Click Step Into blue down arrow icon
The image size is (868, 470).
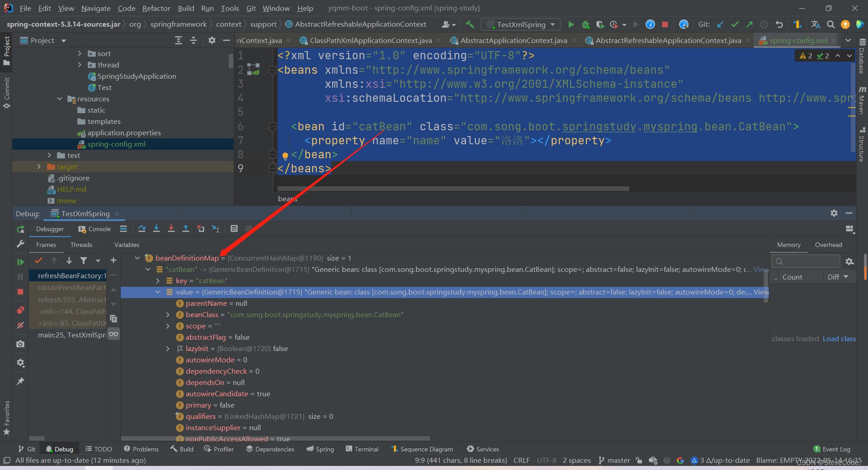point(156,229)
